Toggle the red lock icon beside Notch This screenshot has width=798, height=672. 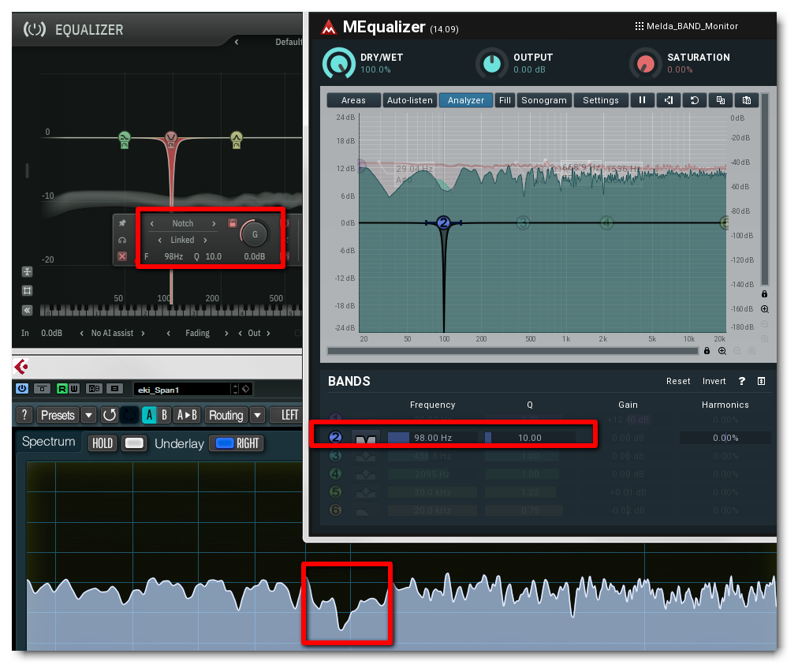pos(233,223)
